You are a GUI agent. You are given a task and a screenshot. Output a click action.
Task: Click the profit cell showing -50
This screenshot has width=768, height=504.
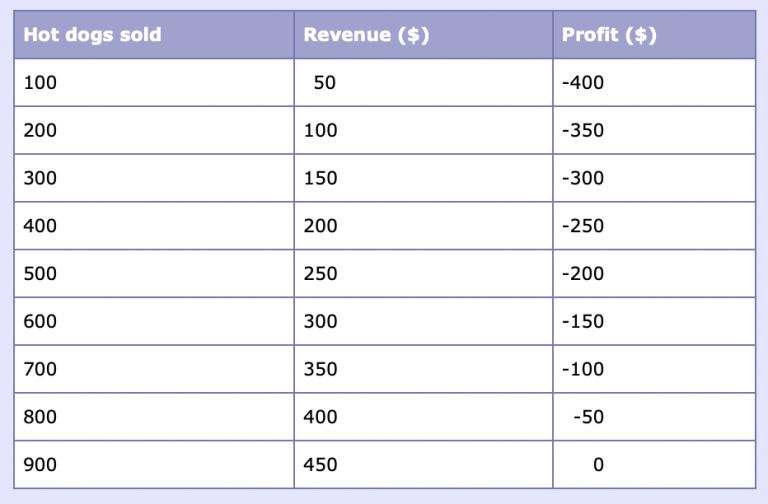(x=589, y=417)
